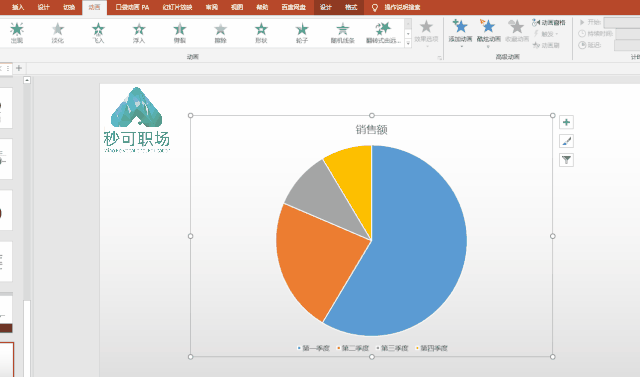Image resolution: width=640 pixels, height=377 pixels.
Task: Open chart tools 设计 tab beside 格式
Action: 326,7
